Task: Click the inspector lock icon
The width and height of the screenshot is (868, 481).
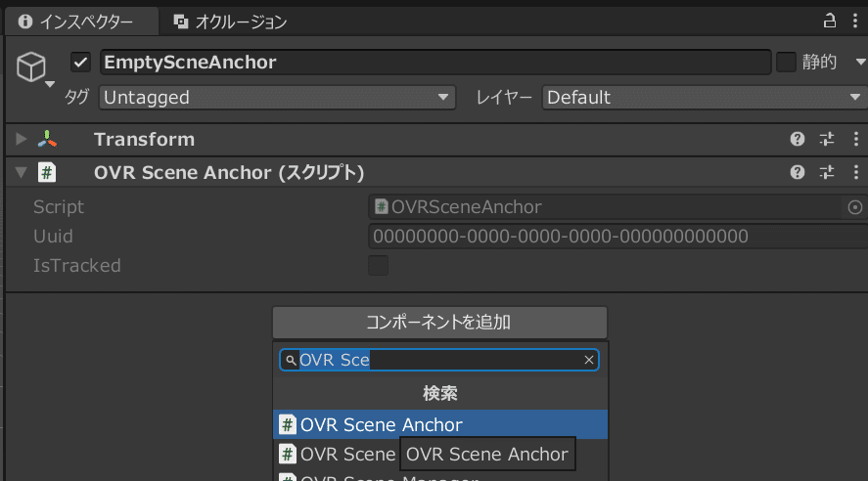Action: (830, 21)
